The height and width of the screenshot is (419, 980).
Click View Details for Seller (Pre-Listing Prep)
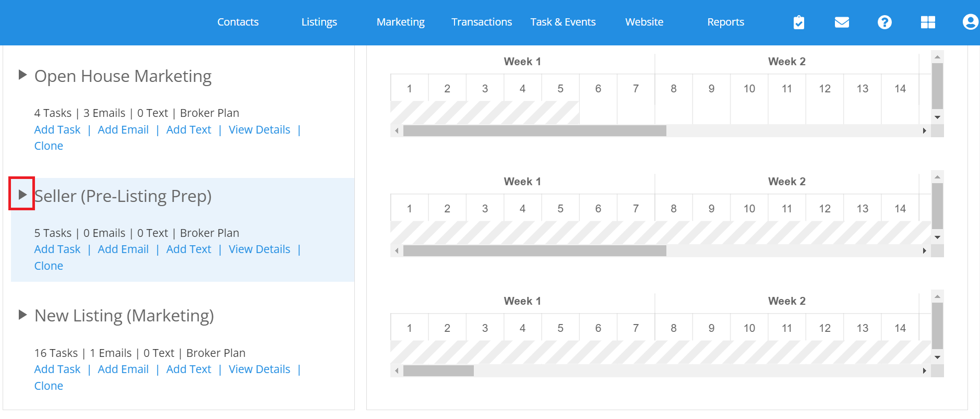(259, 249)
